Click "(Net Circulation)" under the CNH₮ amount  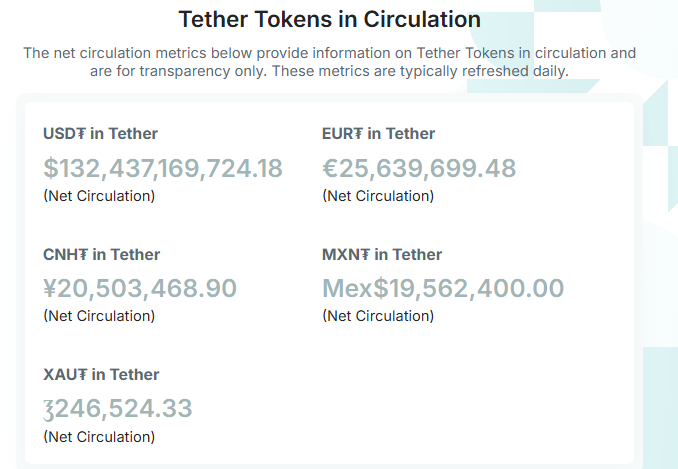(x=99, y=316)
